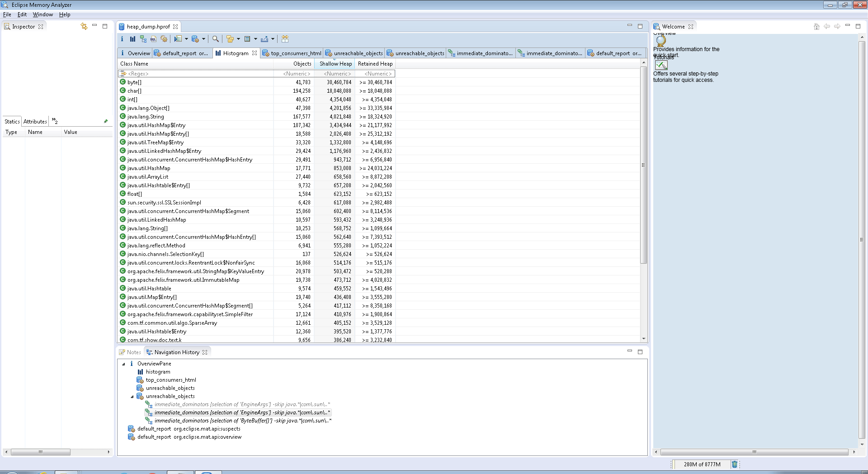Viewport: 868px width, 474px height.
Task: Click the forward arrow in Welcome view
Action: 837,26
